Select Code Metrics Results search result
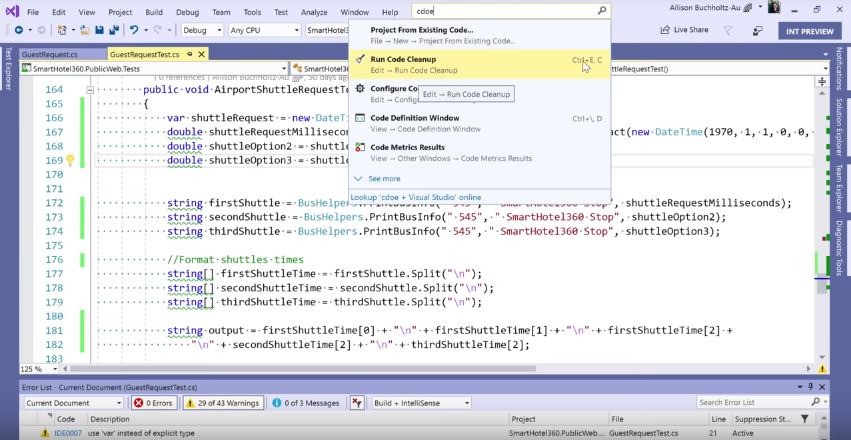Image resolution: width=851 pixels, height=440 pixels. [480, 152]
